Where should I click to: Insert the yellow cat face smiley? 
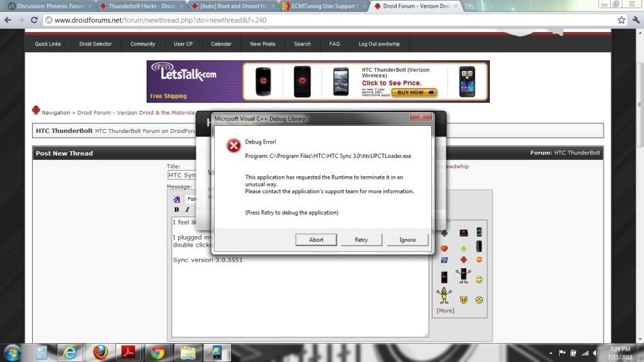464,300
